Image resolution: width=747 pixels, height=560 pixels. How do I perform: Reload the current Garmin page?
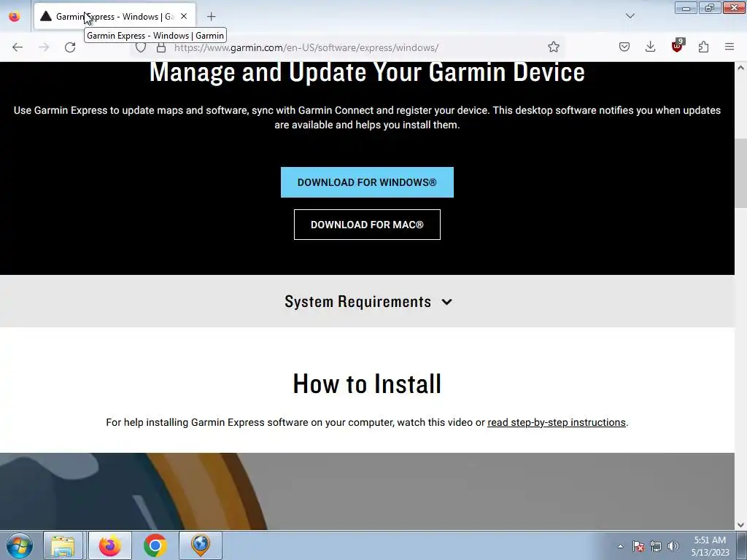click(x=70, y=47)
